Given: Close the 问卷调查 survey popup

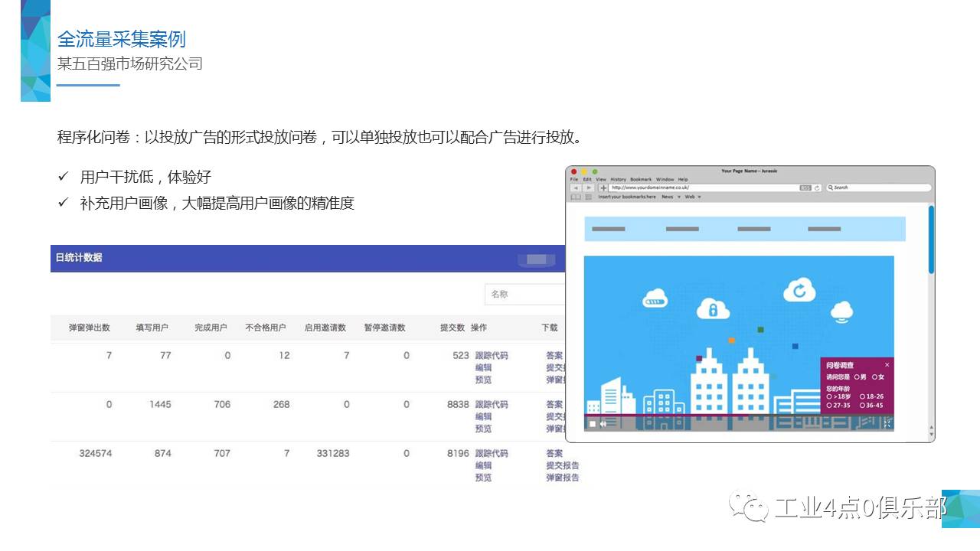Looking at the screenshot, I should (x=887, y=365).
